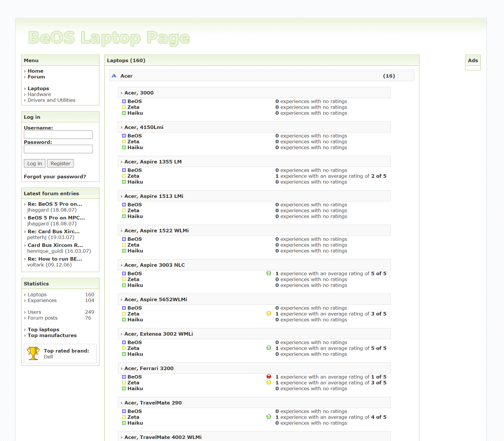This screenshot has height=441, width=504.
Task: Click the BeOS Laptop Page logo
Action: point(109,38)
